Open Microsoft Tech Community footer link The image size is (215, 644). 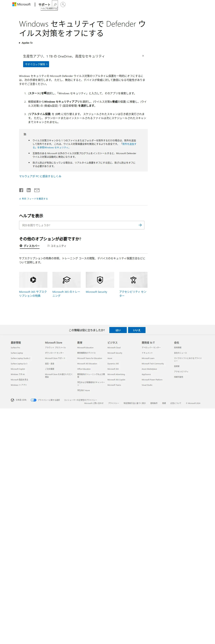[153, 363]
